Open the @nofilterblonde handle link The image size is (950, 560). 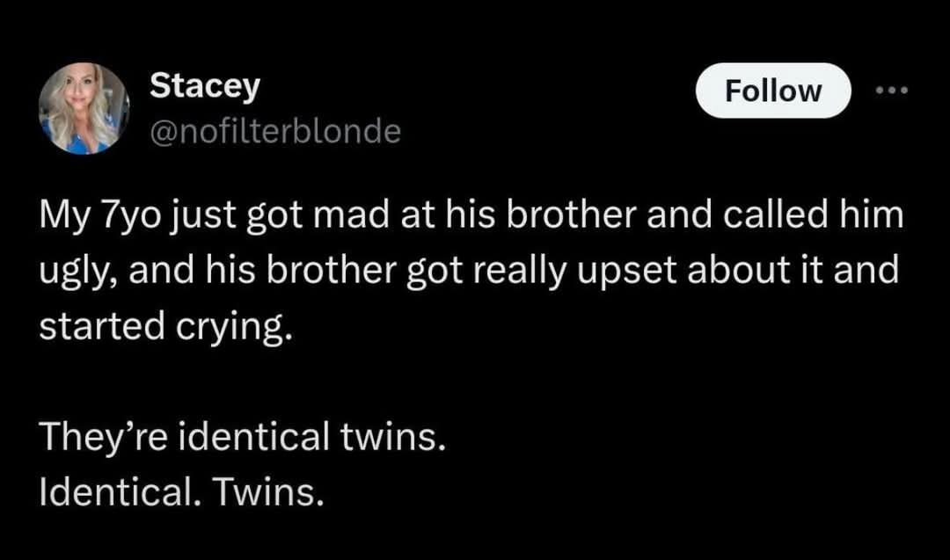[x=275, y=131]
